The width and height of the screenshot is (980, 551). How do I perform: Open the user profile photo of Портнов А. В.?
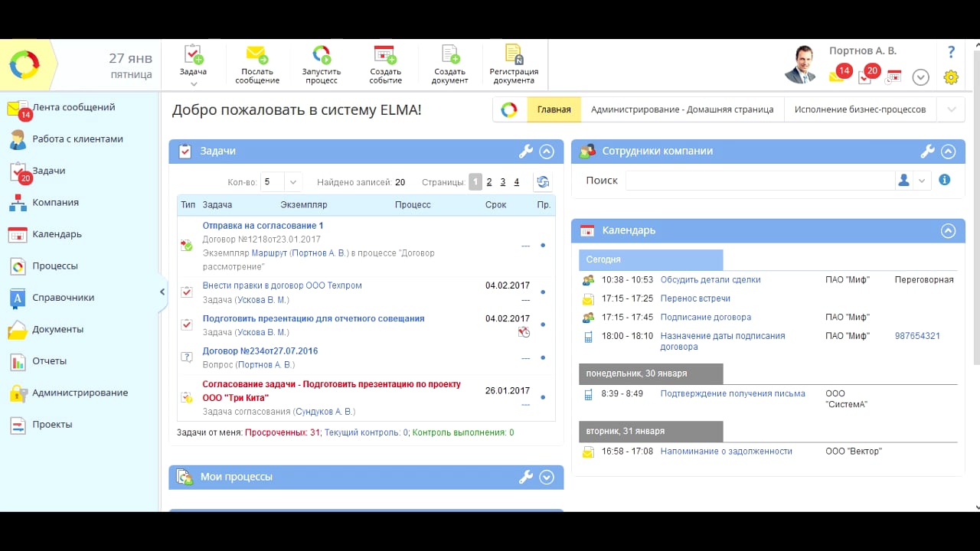coord(801,64)
